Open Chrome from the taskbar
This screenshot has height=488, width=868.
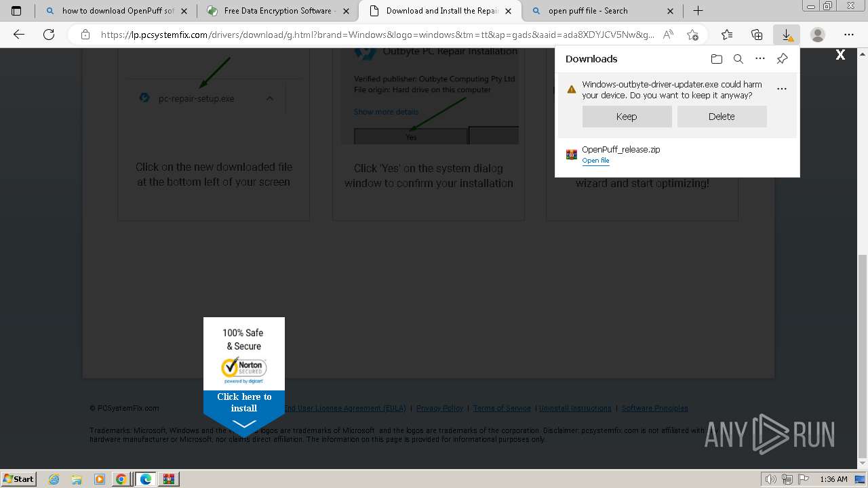point(121,479)
